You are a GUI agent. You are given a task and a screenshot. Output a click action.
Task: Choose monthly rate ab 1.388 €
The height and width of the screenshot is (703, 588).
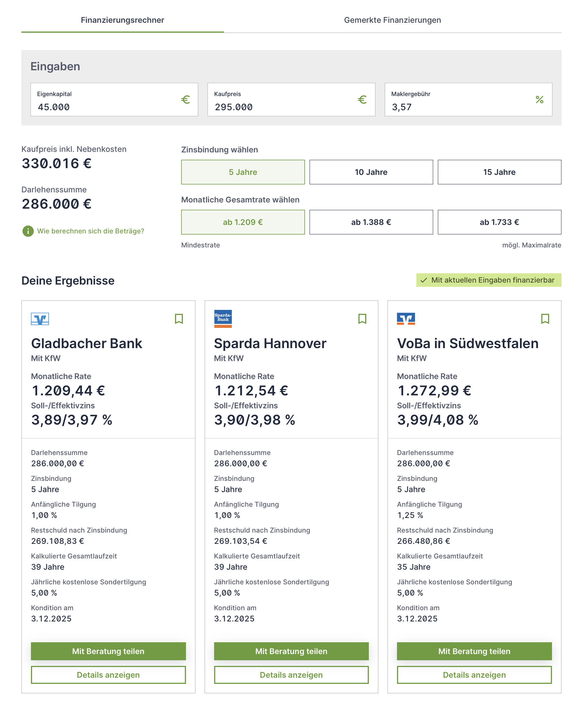point(371,222)
